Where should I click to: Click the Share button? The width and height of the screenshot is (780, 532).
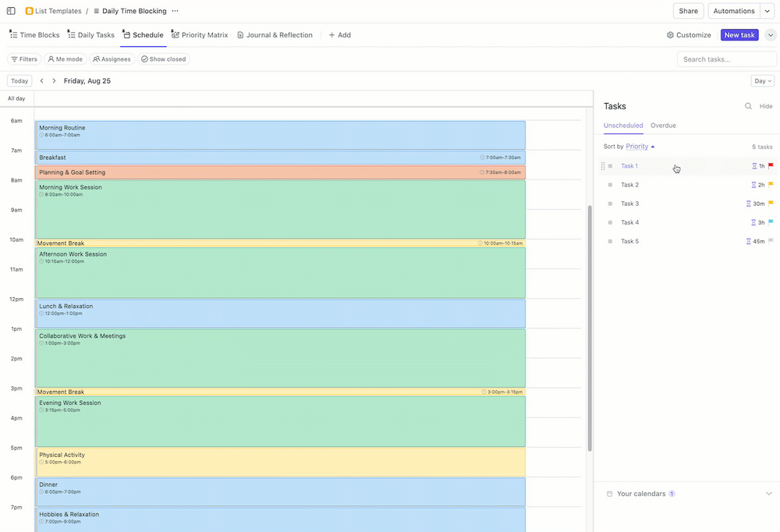click(688, 11)
